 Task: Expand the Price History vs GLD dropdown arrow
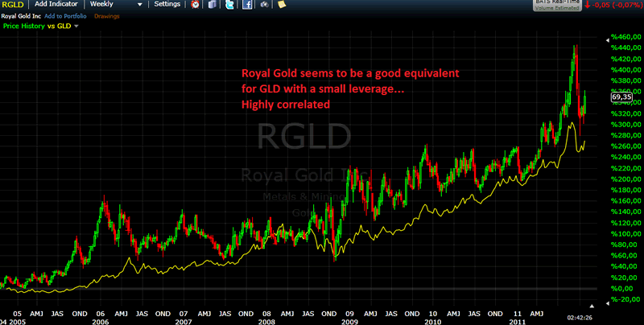pos(76,26)
